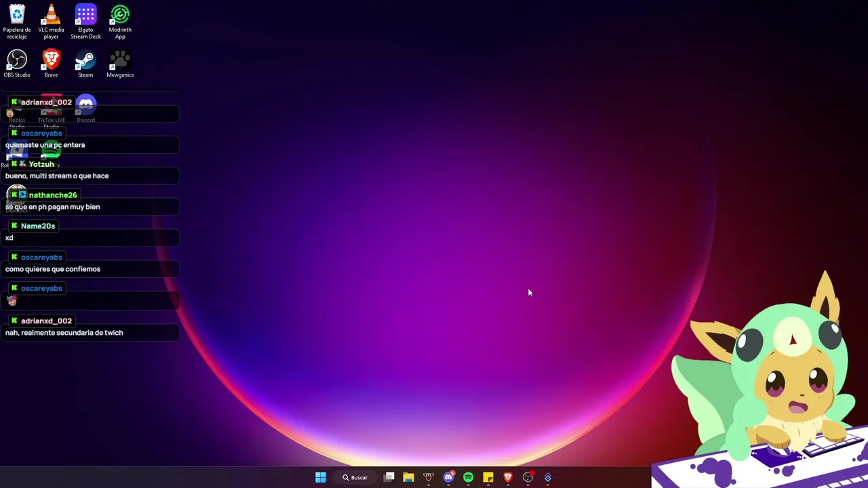Open Discord from the taskbar
Viewport: 868px width, 488px height.
tap(448, 477)
